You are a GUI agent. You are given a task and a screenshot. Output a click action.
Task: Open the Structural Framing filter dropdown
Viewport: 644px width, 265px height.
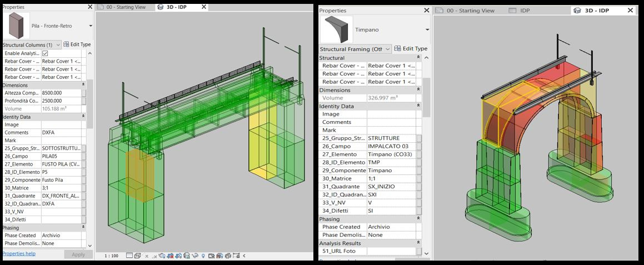point(388,49)
